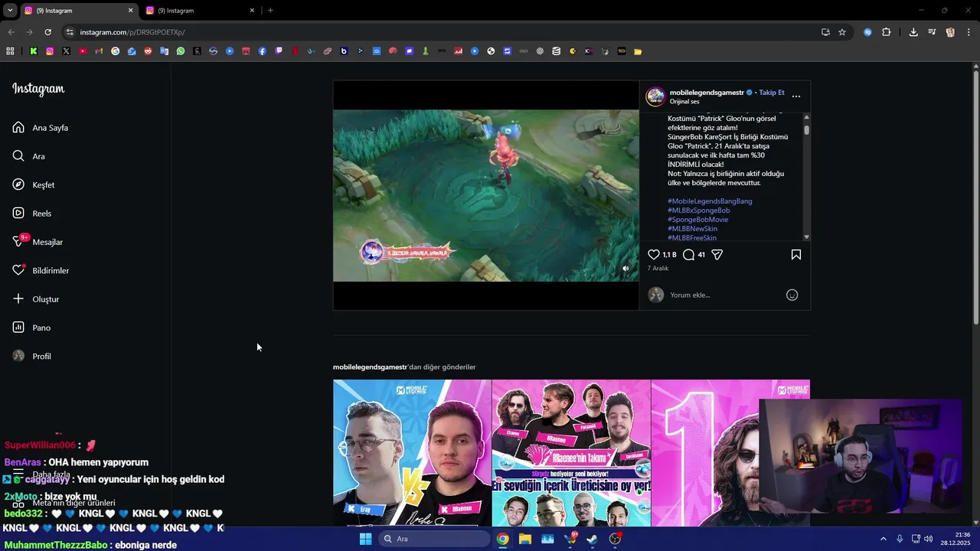Open Ara search in Instagram sidebar
This screenshot has height=551, width=980.
tap(29, 156)
